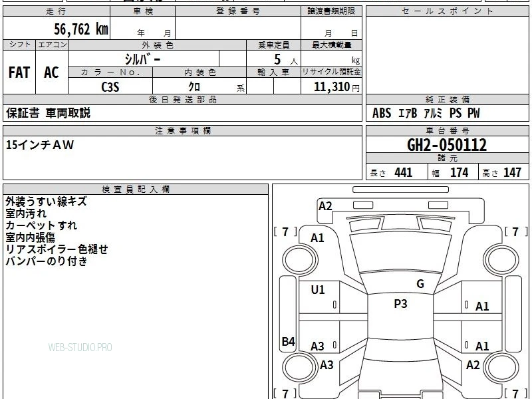Viewport: 532px width, 399px height.
Task: Click the note バンパーのり付き
Action: (47, 261)
